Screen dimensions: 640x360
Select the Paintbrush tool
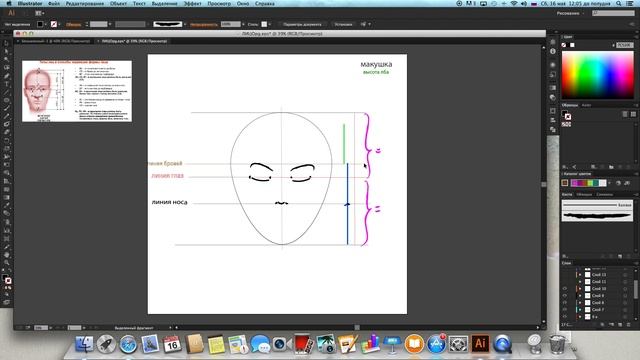pyautogui.click(x=6, y=109)
